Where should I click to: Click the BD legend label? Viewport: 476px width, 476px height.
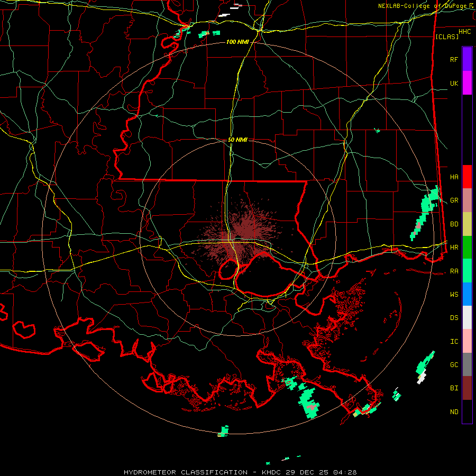454,224
